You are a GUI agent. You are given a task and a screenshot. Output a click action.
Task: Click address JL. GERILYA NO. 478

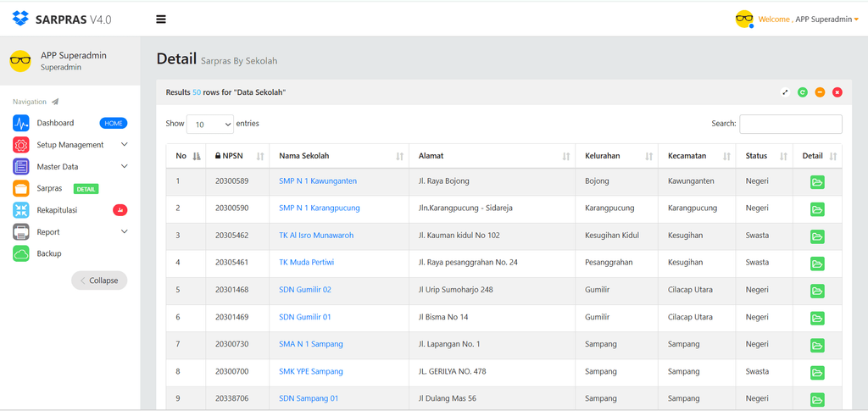click(x=453, y=371)
